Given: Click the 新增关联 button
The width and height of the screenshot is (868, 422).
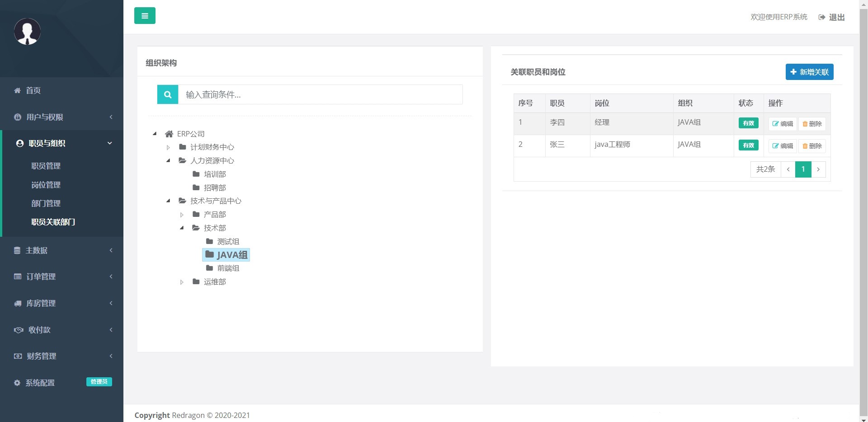Looking at the screenshot, I should pos(809,72).
